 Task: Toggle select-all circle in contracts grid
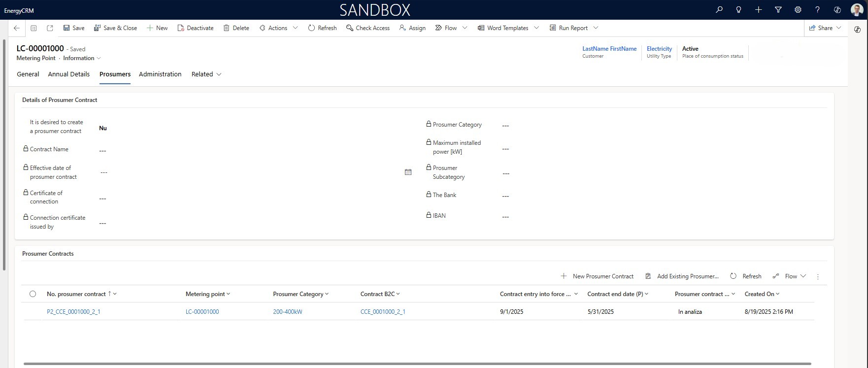coord(33,294)
